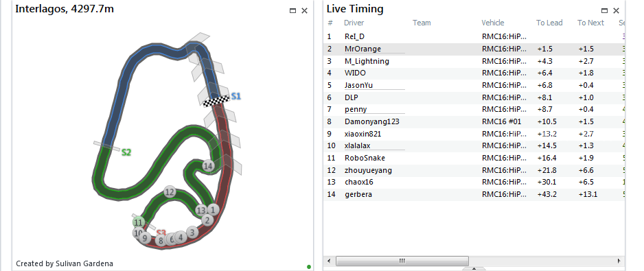Expand the panel arrow below the scrollbar
This screenshot has height=271, width=644.
(474, 269)
